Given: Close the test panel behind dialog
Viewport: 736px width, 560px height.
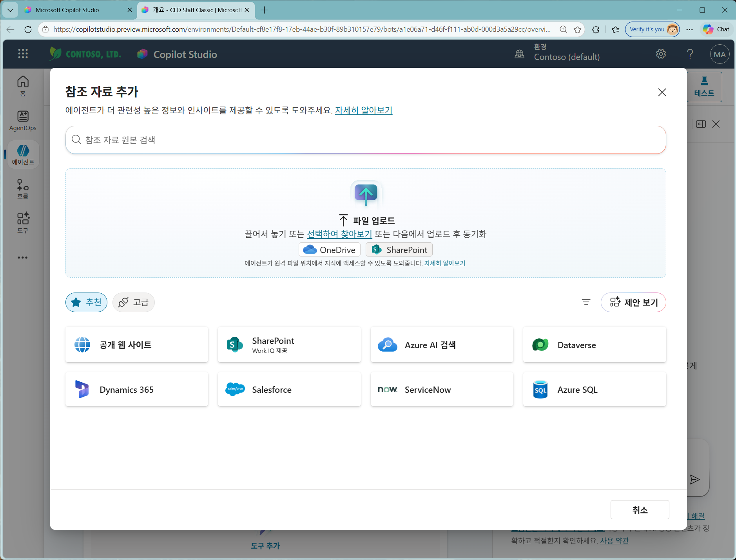Looking at the screenshot, I should pyautogui.click(x=716, y=124).
